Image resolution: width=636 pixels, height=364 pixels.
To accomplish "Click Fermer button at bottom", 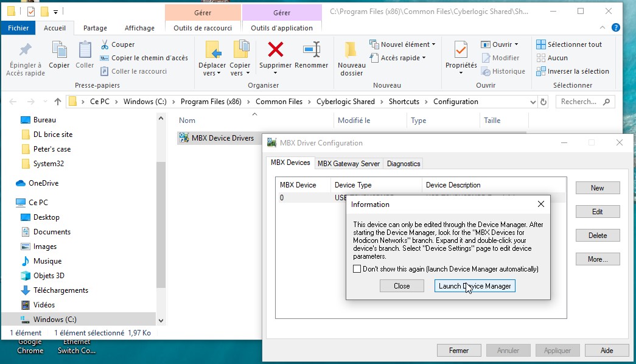I will click(459, 350).
